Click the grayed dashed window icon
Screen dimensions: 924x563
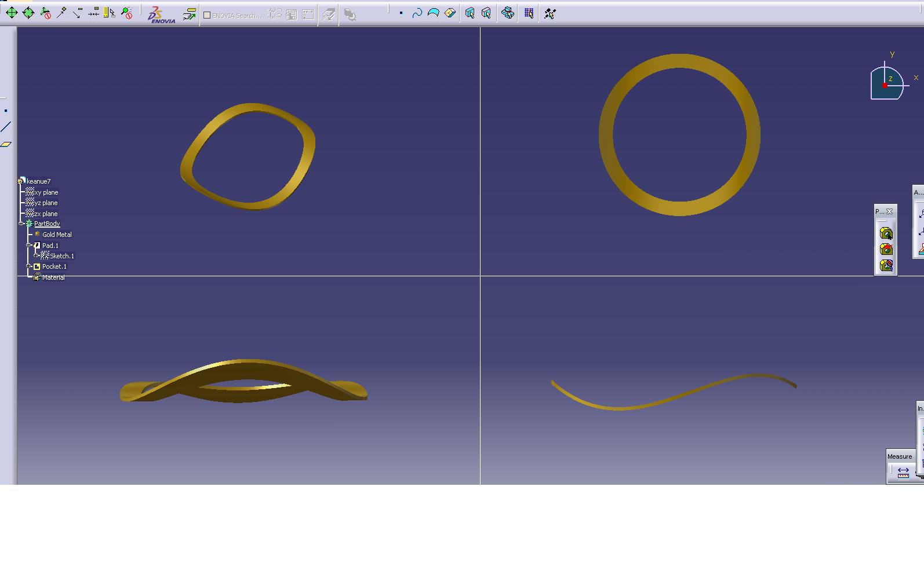coord(308,14)
